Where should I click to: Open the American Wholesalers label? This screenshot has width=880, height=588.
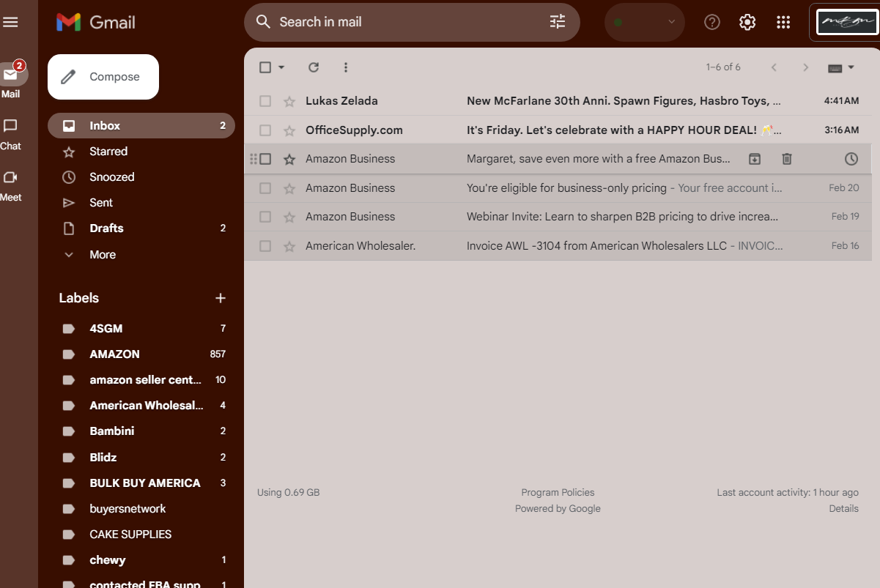pyautogui.click(x=141, y=406)
